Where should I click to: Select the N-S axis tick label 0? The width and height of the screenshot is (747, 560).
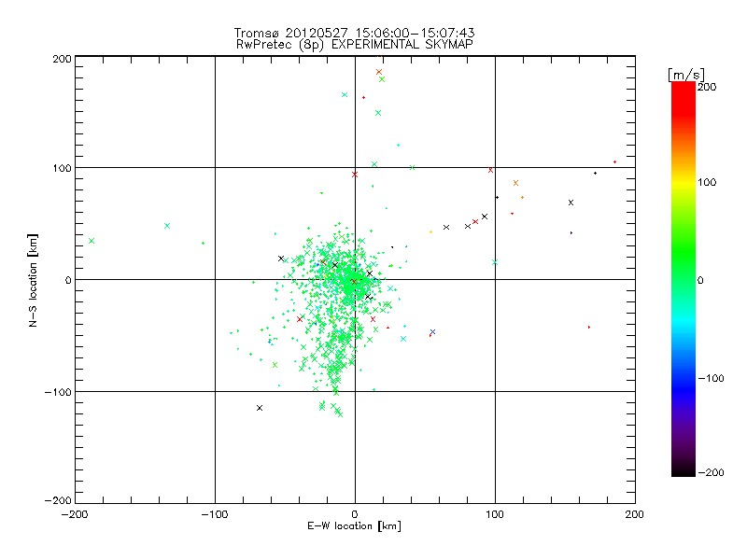(x=68, y=280)
